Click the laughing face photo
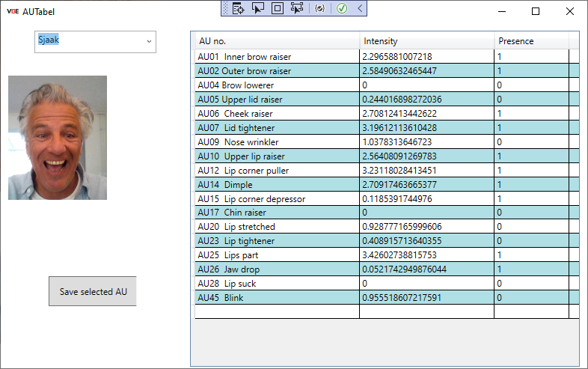The height and width of the screenshot is (369, 588). coord(58,138)
